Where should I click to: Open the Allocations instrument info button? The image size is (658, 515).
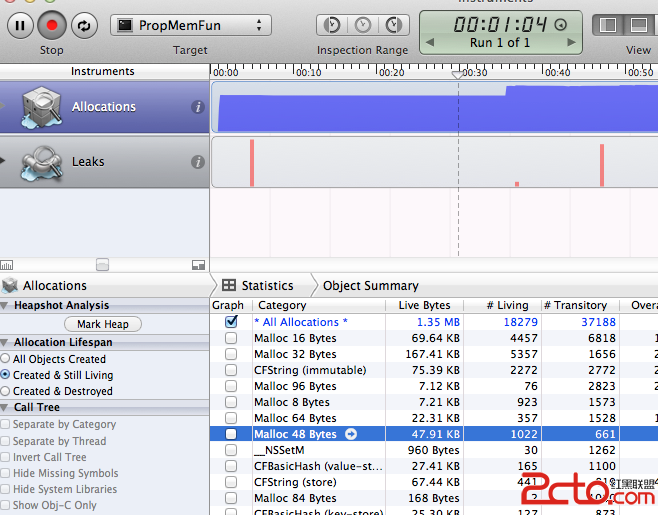tap(198, 107)
